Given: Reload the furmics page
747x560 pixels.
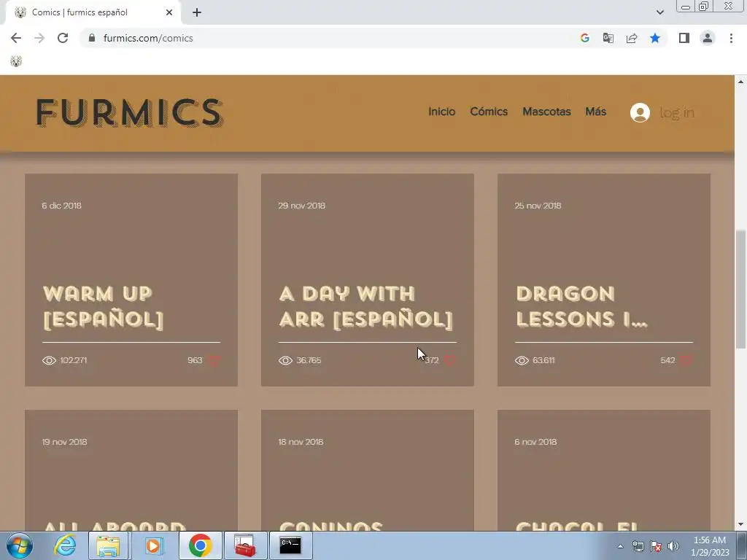Looking at the screenshot, I should click(63, 38).
